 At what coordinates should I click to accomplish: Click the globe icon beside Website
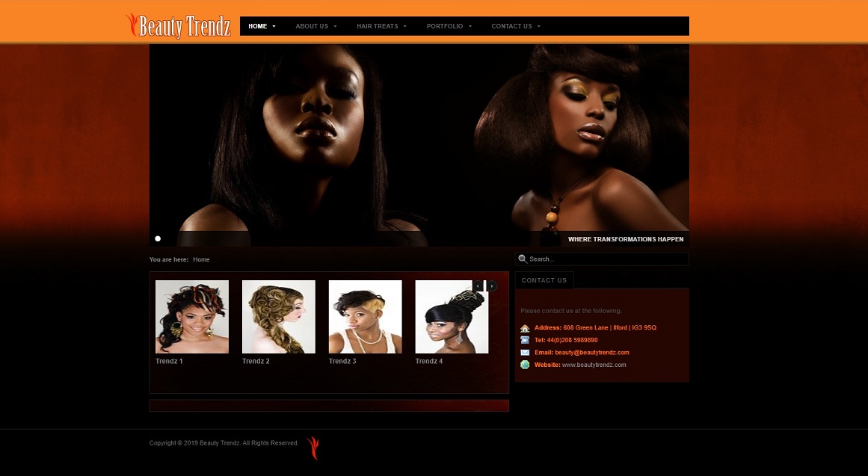525,365
